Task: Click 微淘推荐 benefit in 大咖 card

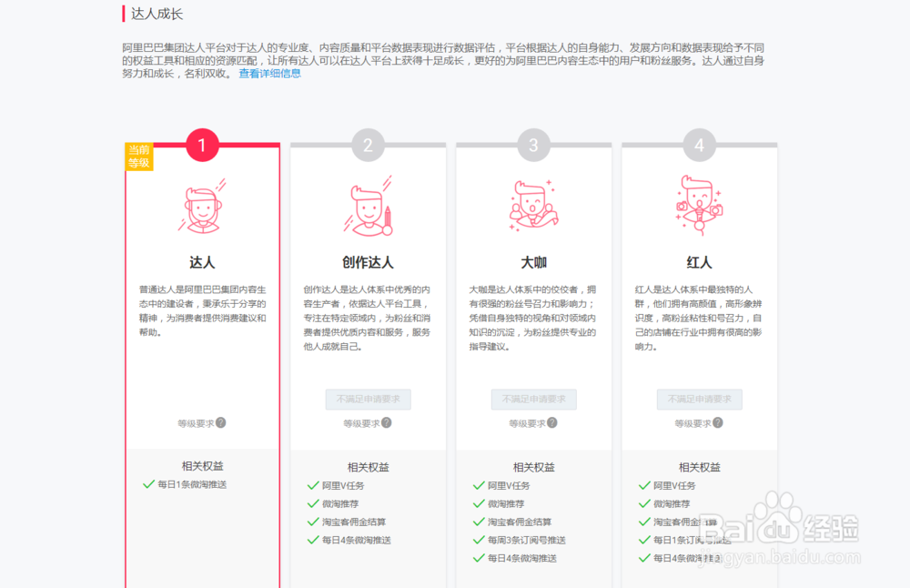Action: point(506,504)
